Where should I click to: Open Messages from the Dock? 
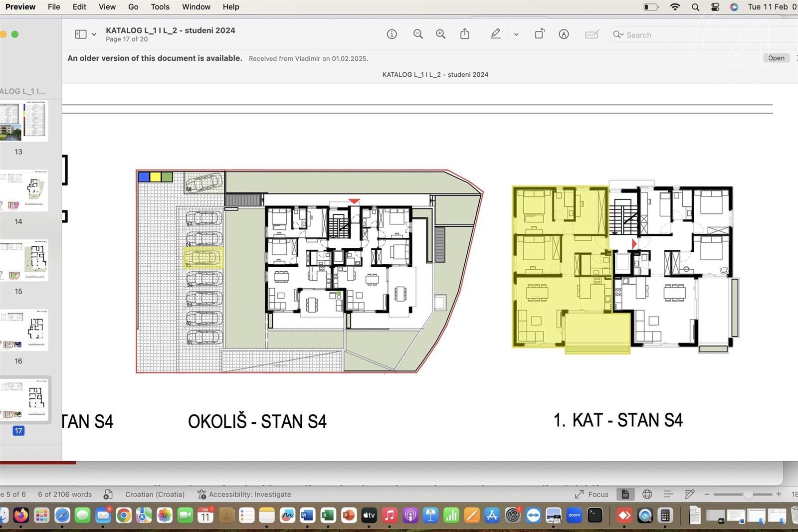(x=82, y=515)
